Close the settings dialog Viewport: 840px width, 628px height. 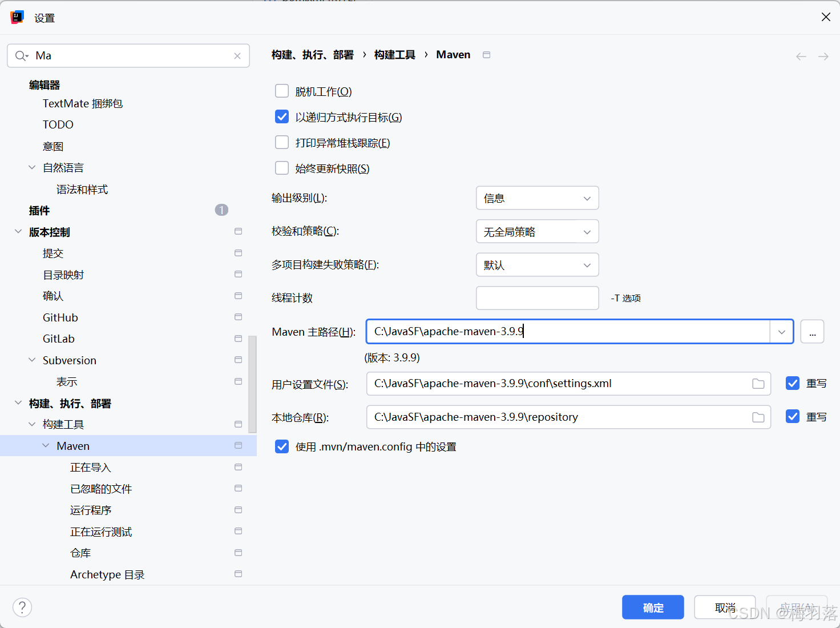[826, 17]
